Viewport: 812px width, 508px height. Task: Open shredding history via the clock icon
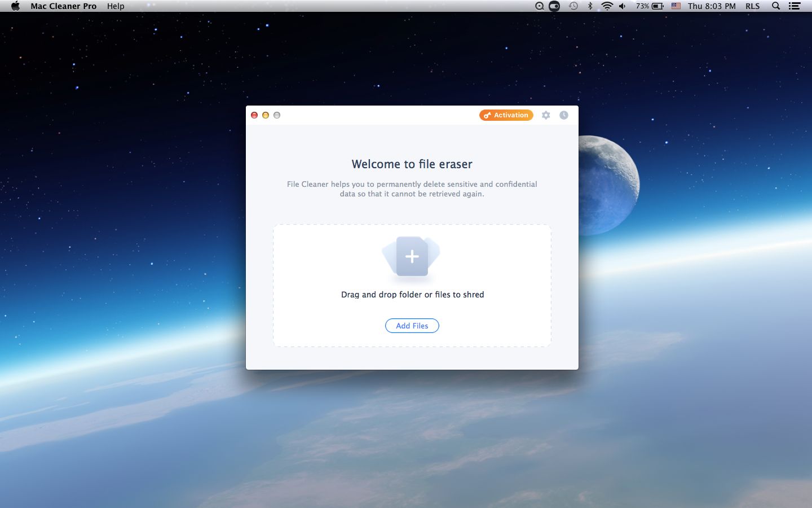tap(564, 115)
